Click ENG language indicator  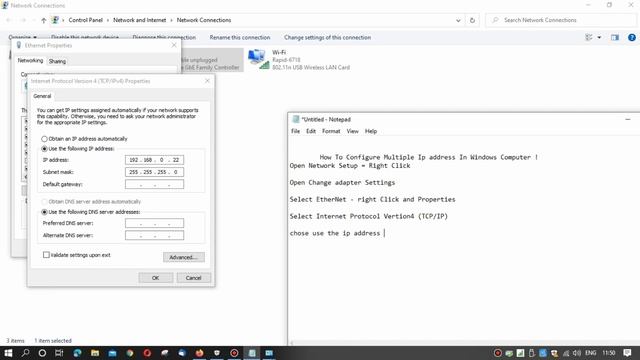[591, 353]
